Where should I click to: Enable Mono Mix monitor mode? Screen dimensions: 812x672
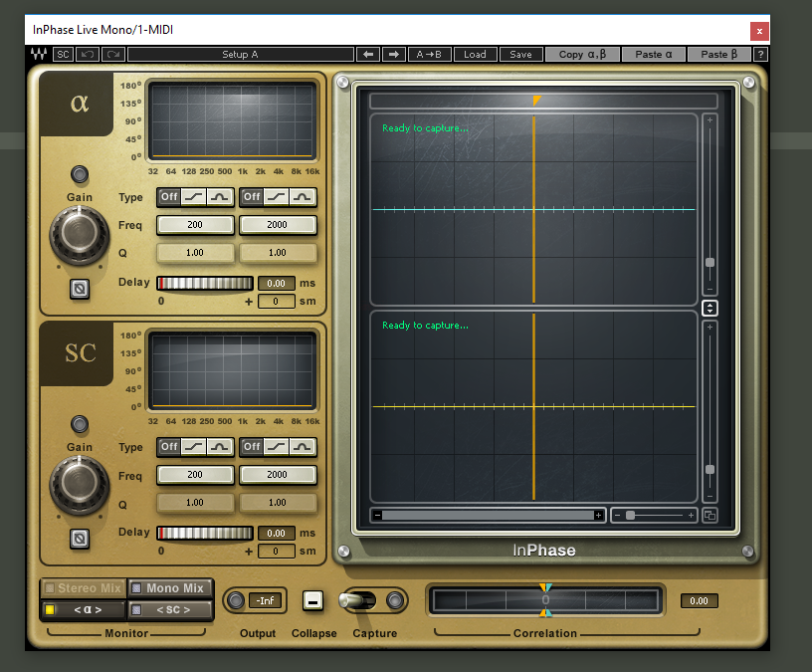[170, 588]
